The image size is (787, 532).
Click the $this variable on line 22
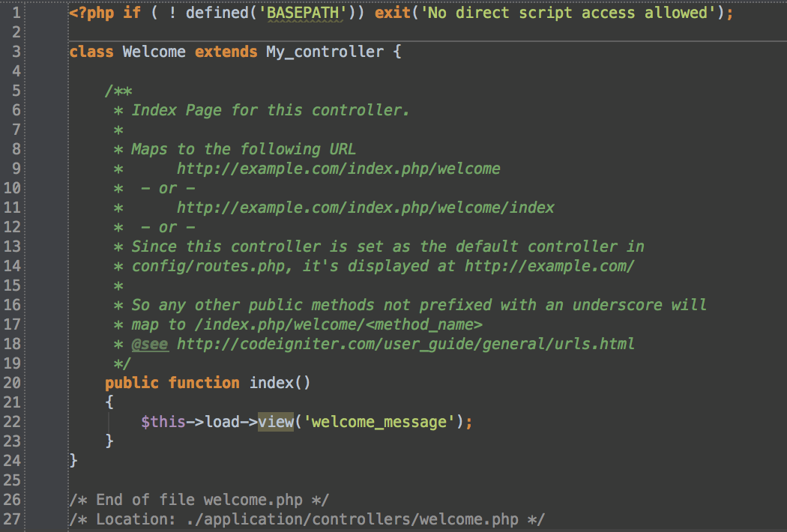coord(163,422)
